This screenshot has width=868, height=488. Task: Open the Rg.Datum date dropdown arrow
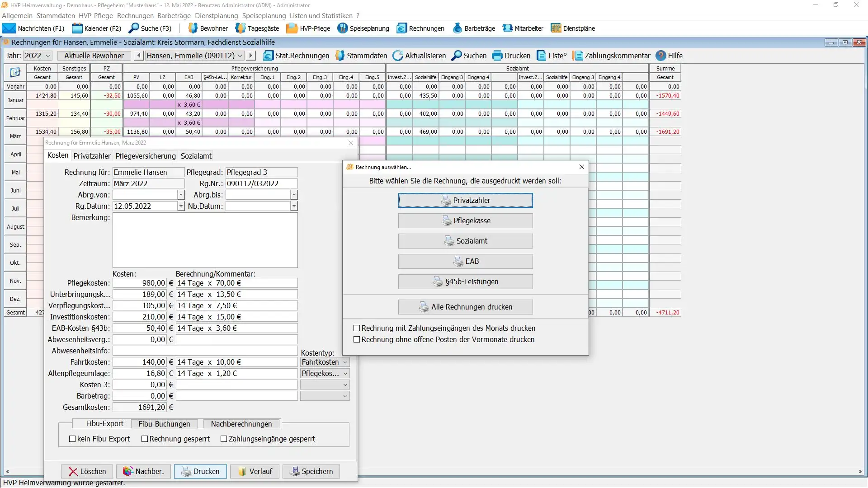click(x=181, y=206)
